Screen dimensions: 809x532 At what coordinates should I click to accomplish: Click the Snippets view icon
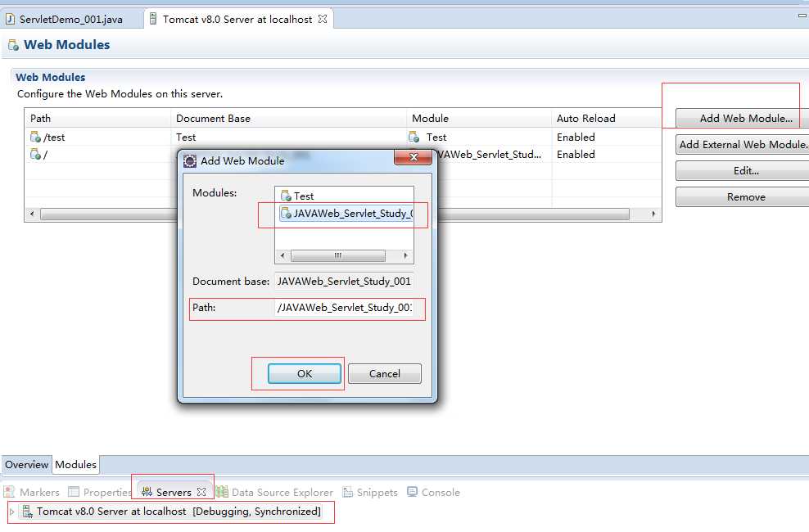[x=348, y=492]
